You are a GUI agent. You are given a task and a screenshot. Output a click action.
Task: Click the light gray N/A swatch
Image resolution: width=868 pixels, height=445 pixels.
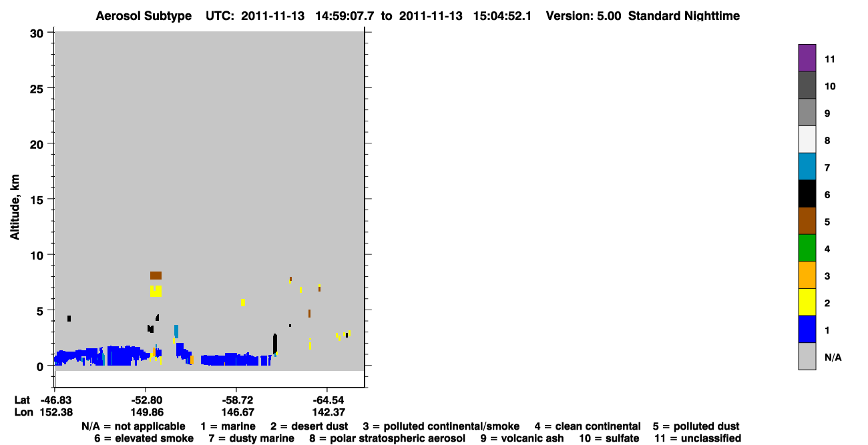(x=807, y=356)
